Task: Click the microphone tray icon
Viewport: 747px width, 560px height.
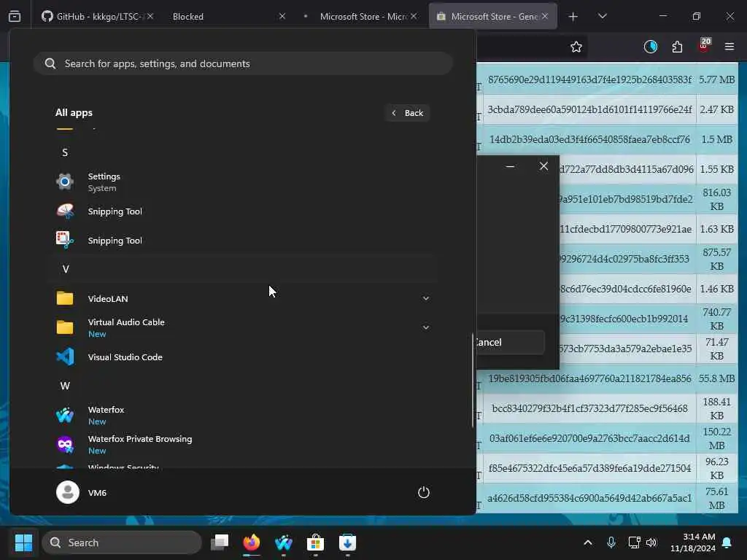Action: 611,542
